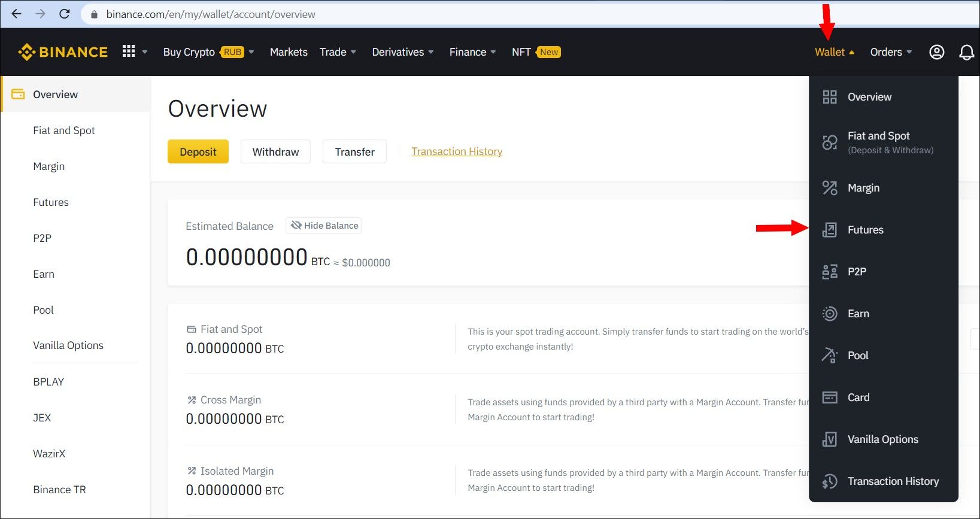Click the Card icon in Wallet dropdown

pyautogui.click(x=830, y=397)
